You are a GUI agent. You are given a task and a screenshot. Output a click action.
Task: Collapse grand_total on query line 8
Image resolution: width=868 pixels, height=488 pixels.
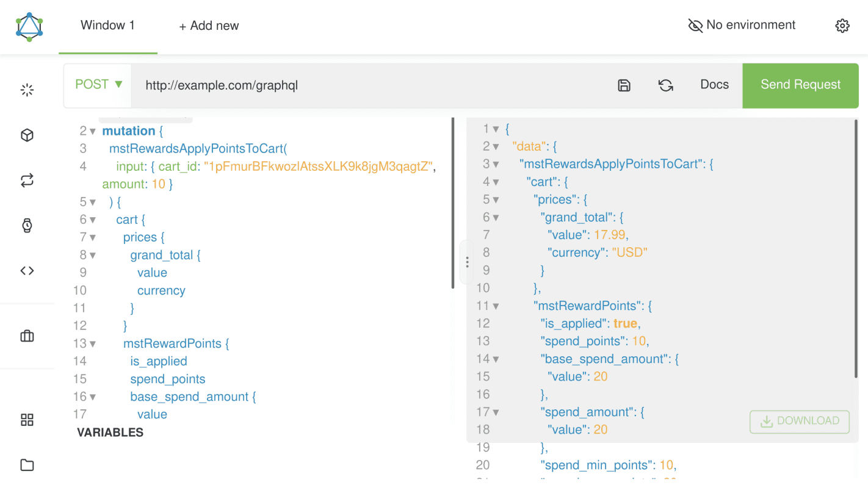click(x=93, y=255)
